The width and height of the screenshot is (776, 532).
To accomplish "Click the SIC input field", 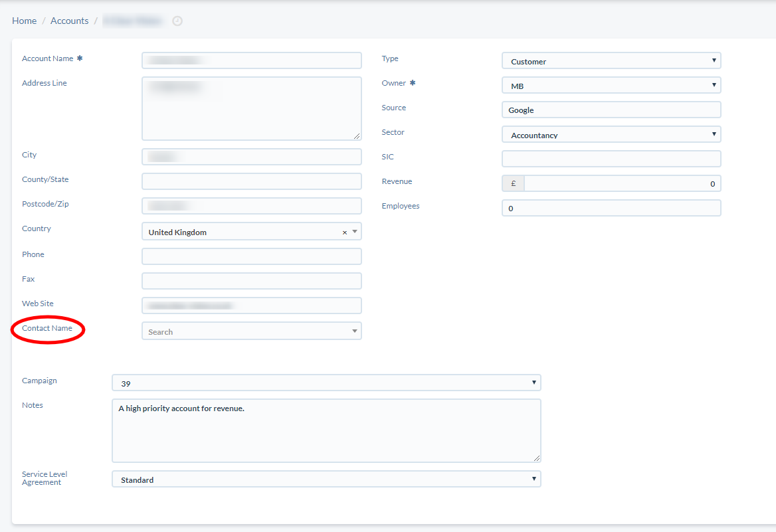I will (611, 159).
